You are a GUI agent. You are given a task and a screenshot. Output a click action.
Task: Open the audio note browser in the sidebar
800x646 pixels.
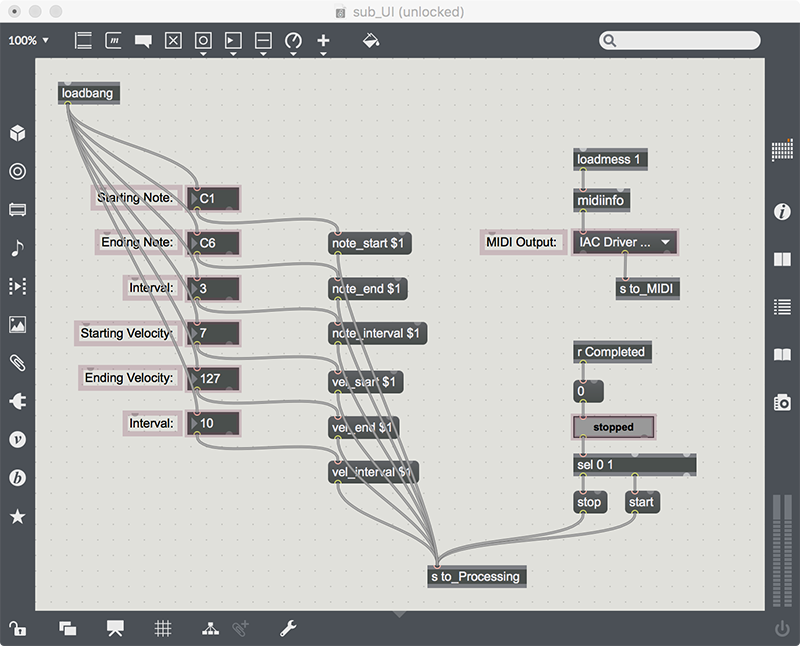18,248
